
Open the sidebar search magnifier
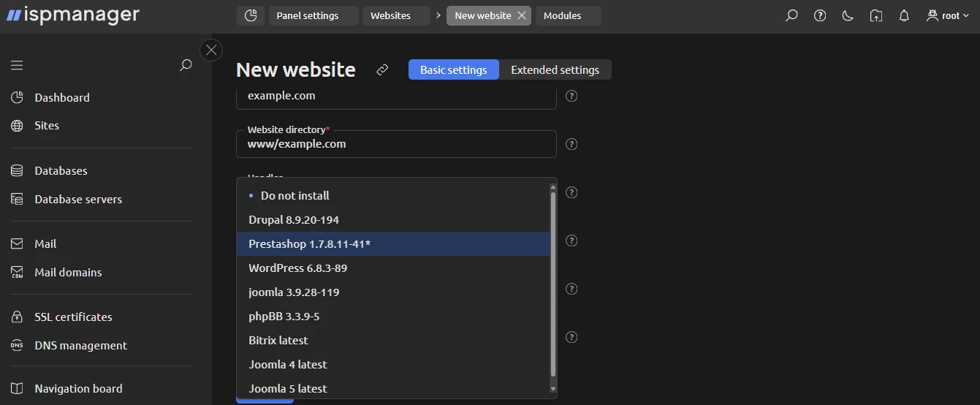point(186,65)
